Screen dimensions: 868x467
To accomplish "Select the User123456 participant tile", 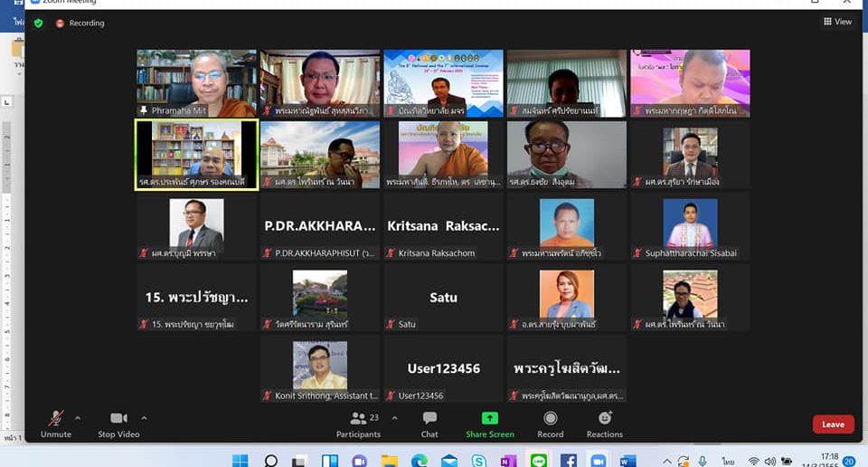I will pos(443,368).
